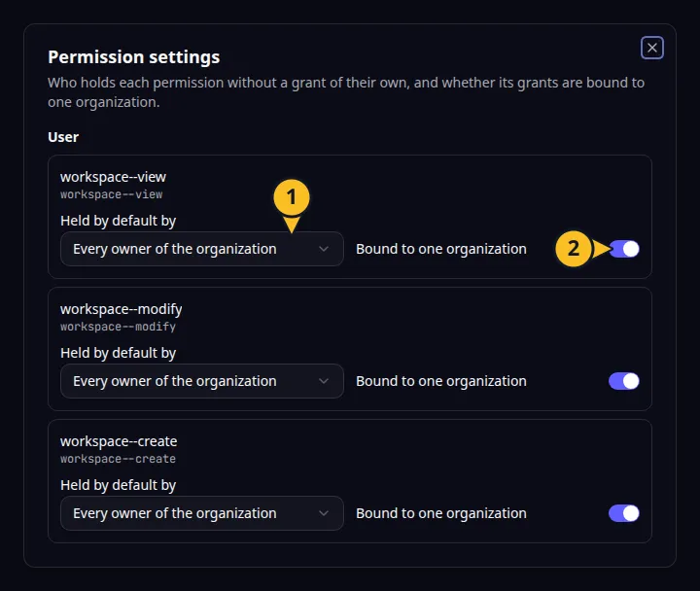Click the workspace--create Bound to one organization label

[441, 513]
